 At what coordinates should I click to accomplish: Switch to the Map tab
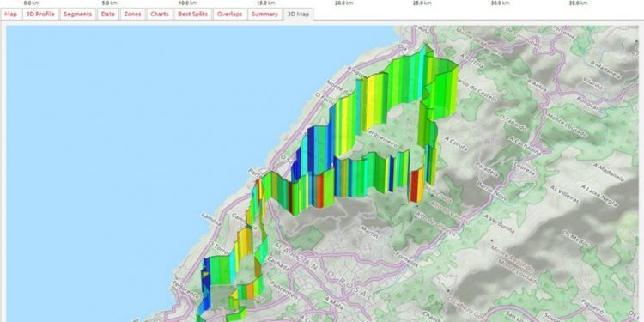tap(10, 14)
